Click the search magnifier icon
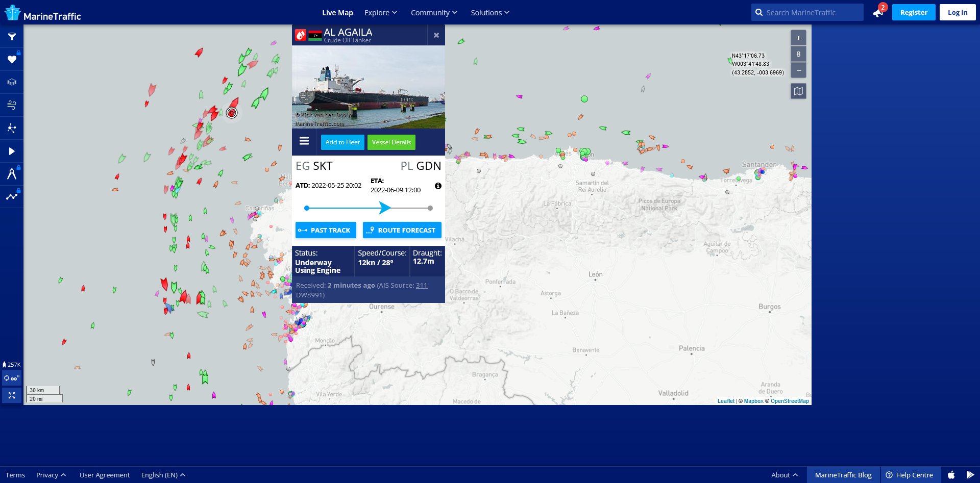 point(759,12)
